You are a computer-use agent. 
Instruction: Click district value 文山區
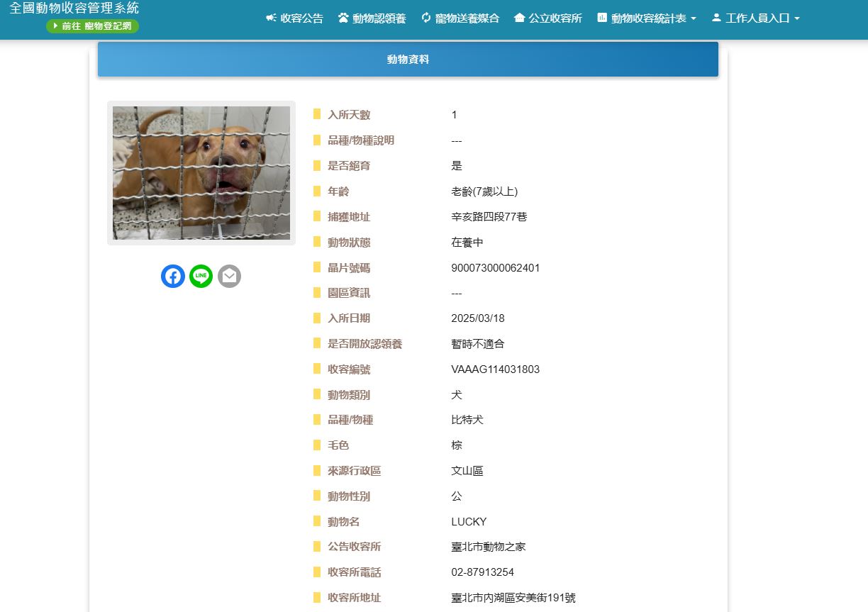pyautogui.click(x=467, y=471)
